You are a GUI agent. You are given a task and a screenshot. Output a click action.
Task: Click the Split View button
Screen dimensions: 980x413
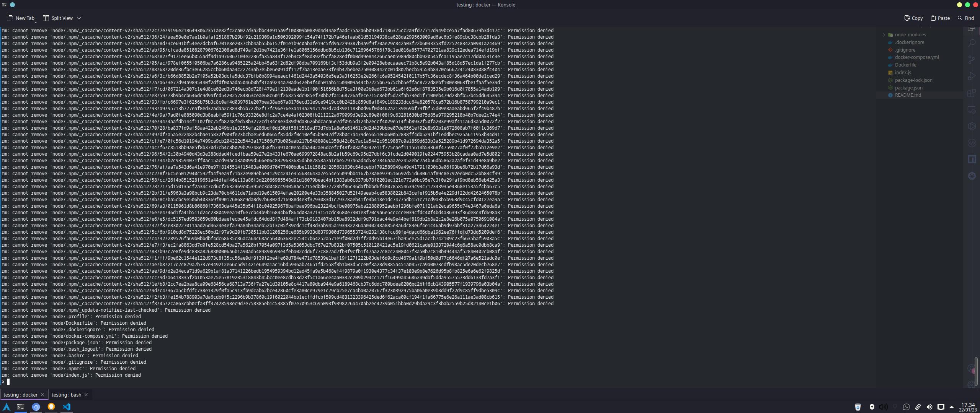point(58,18)
